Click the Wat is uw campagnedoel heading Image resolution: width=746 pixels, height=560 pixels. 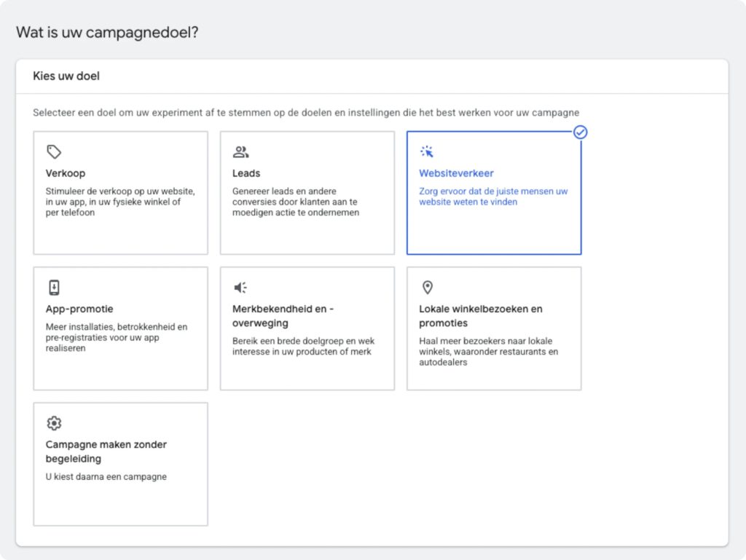click(x=107, y=33)
